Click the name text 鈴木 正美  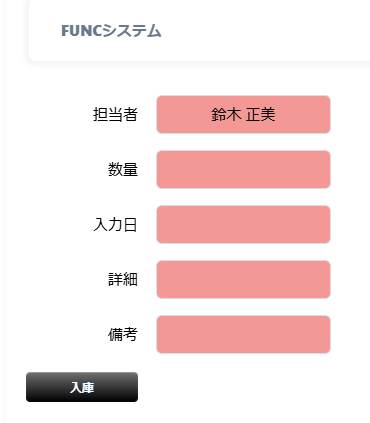243,114
